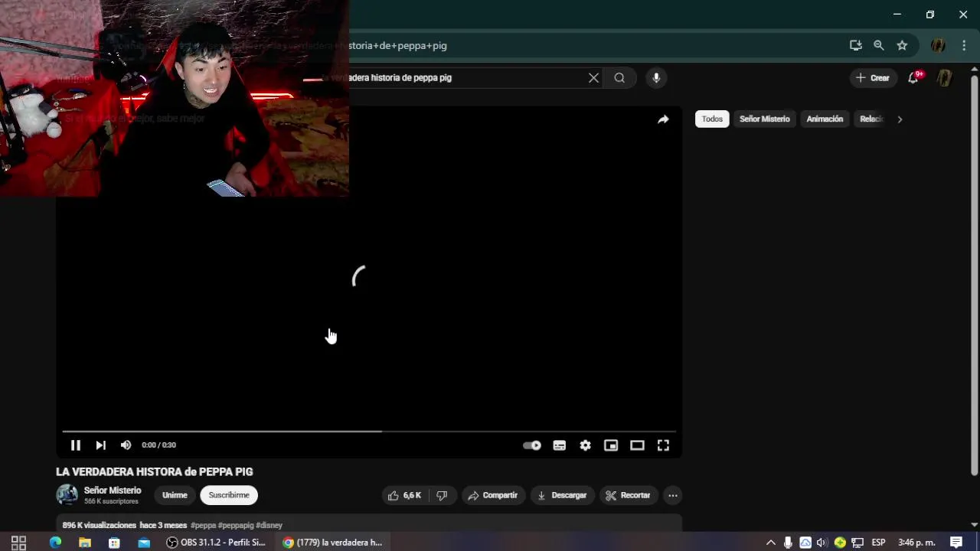The height and width of the screenshot is (551, 980).
Task: Mute the video volume speaker icon
Action: [126, 445]
